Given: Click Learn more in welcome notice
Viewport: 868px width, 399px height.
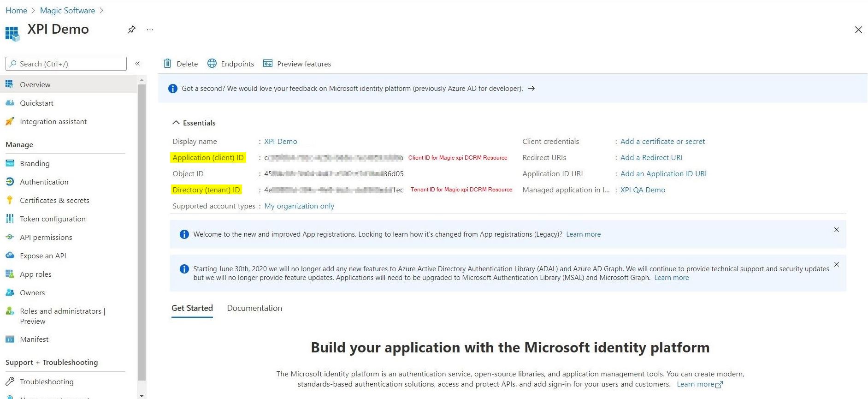Looking at the screenshot, I should (584, 234).
